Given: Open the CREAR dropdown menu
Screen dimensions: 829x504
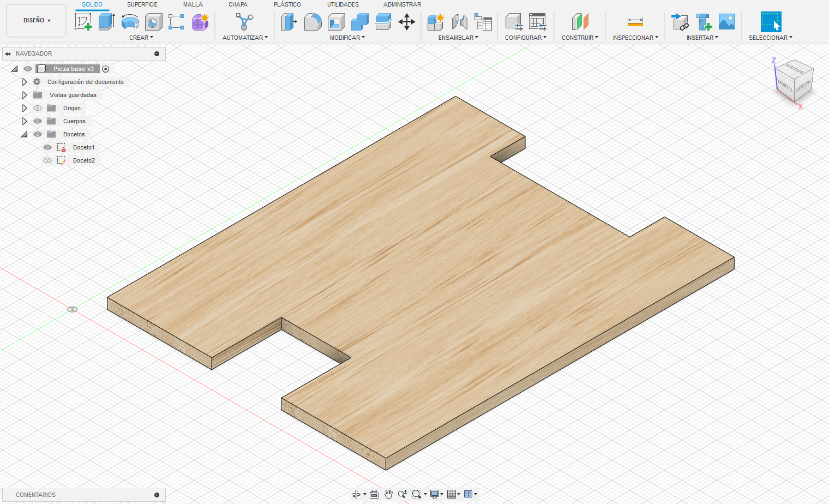Looking at the screenshot, I should [141, 38].
